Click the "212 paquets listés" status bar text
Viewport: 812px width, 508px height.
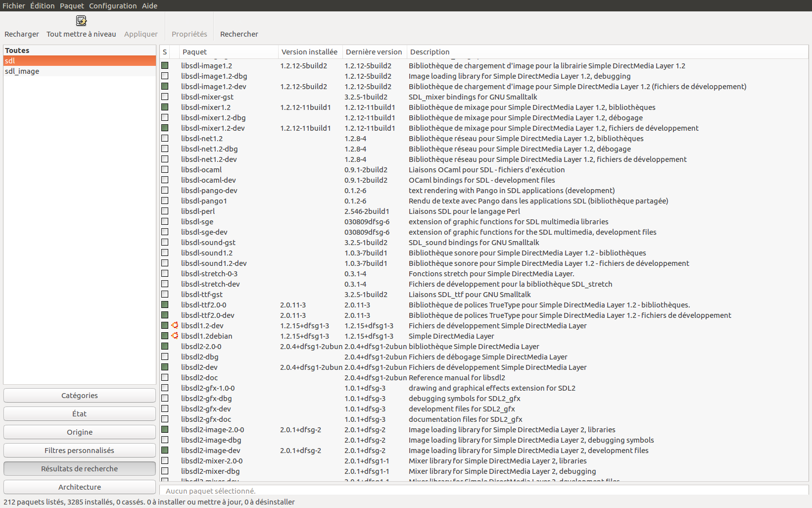click(34, 502)
